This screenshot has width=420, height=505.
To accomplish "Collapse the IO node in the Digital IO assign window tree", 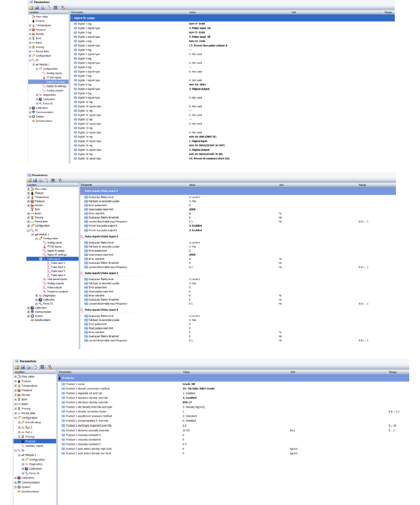I will coord(30,60).
